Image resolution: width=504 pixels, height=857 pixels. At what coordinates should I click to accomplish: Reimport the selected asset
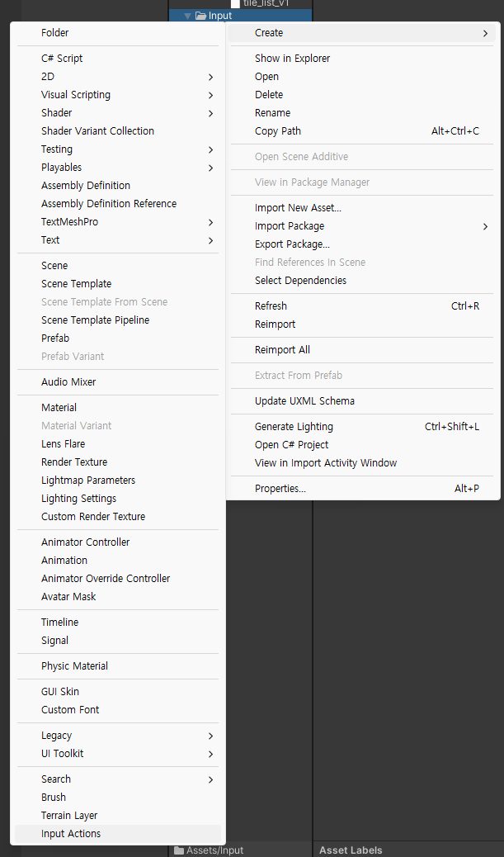(x=362, y=324)
